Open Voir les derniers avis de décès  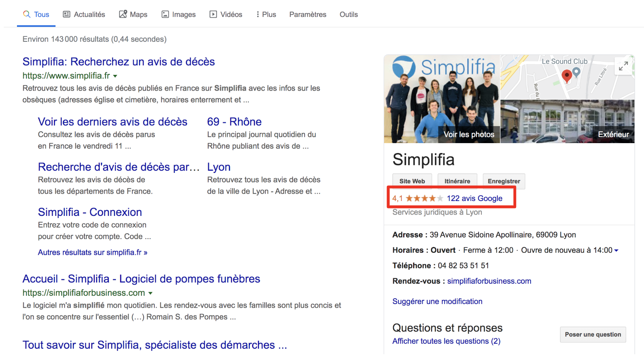point(113,122)
